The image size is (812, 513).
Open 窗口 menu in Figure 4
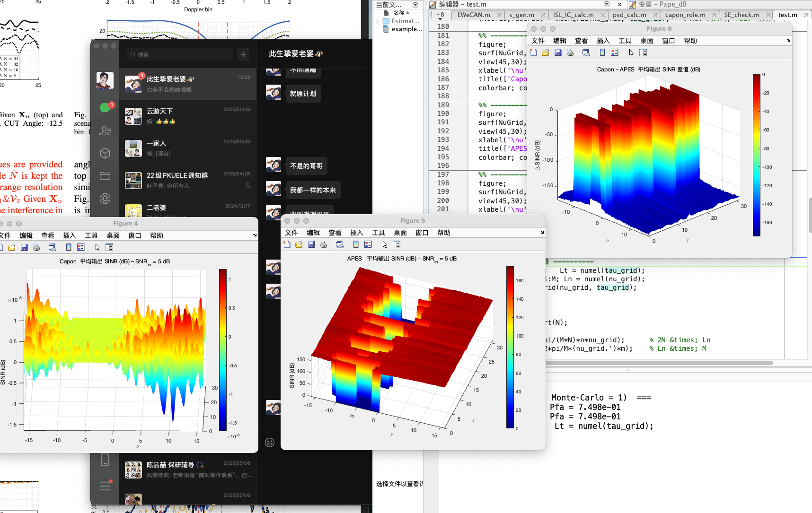(135, 235)
